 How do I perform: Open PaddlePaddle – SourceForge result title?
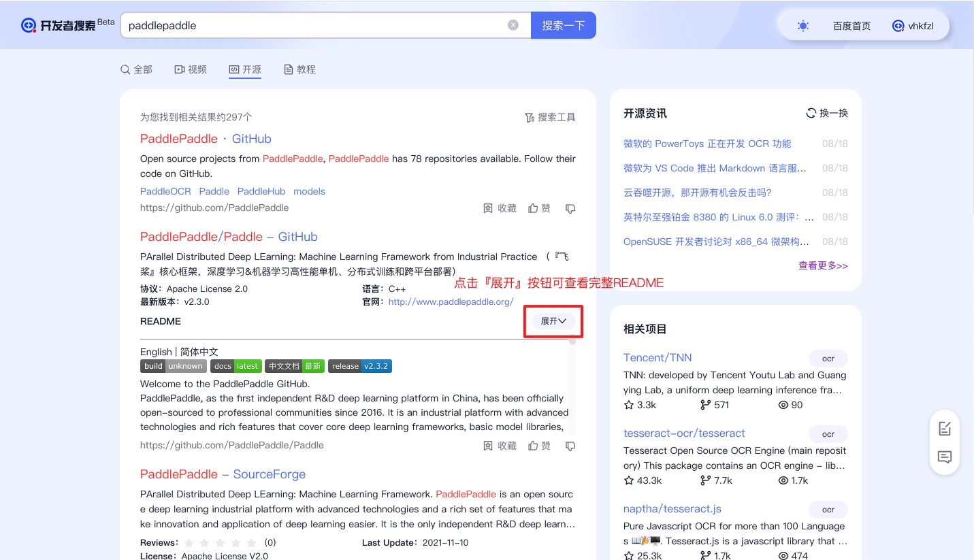point(223,474)
